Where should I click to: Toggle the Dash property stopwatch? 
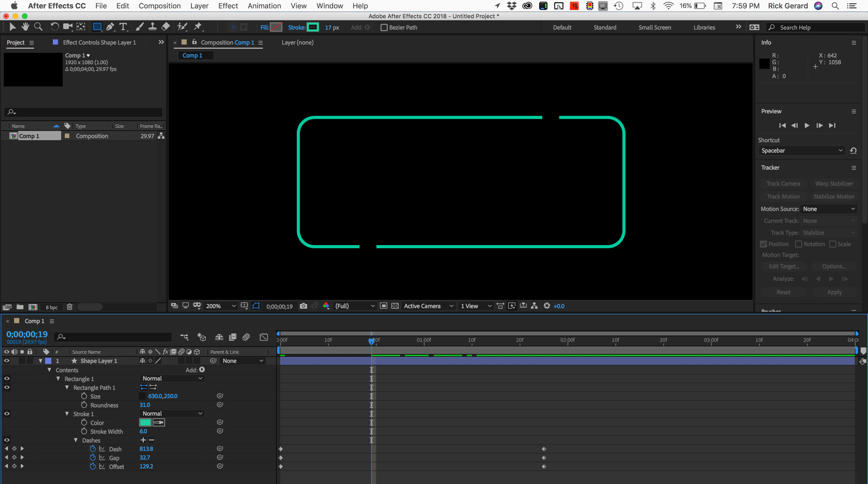tap(93, 449)
